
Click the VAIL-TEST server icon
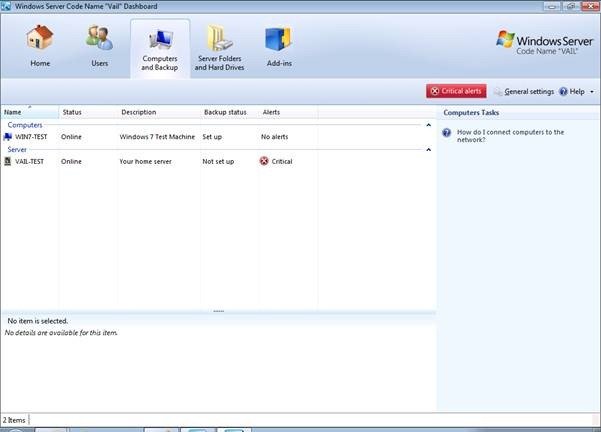(x=8, y=161)
